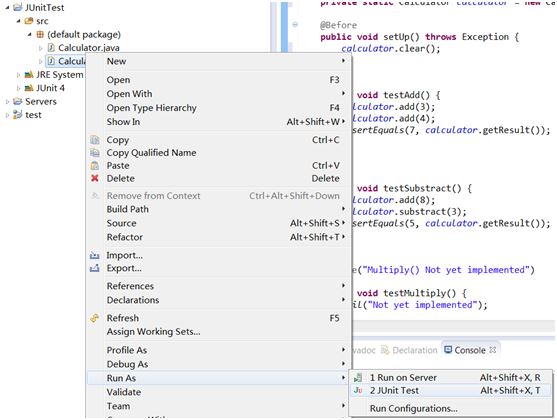Select Open Type Hierarchy
The image size is (557, 420).
218,108
